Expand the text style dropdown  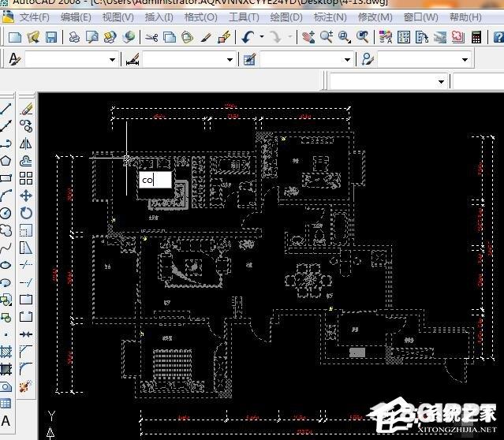(112, 60)
